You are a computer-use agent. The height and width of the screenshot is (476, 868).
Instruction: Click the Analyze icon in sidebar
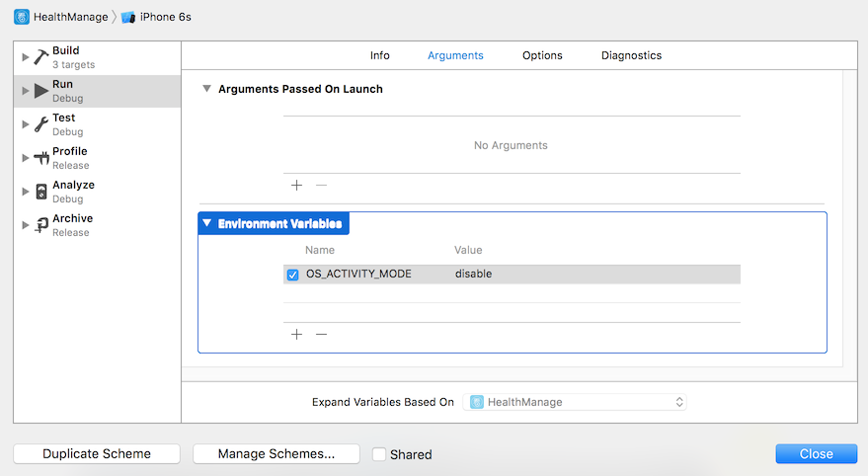coord(40,192)
